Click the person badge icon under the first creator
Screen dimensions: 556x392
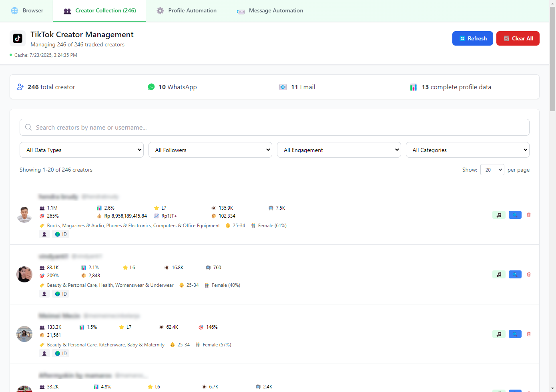(x=44, y=234)
